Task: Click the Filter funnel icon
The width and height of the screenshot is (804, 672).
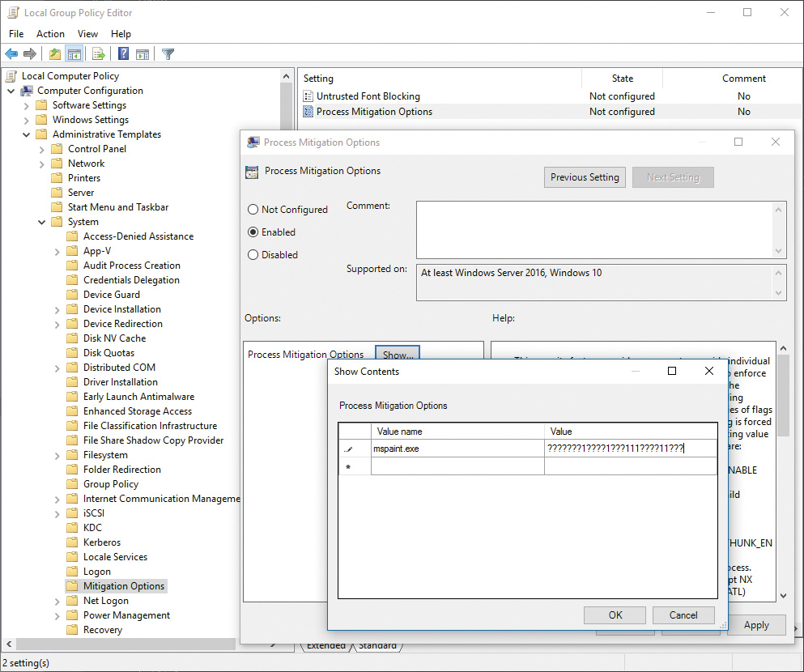Action: point(168,54)
